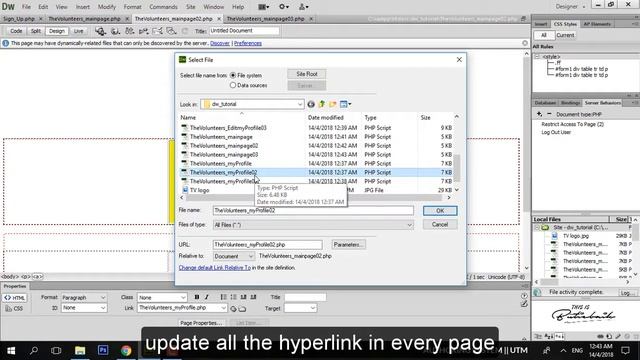Open the Extend Dreamweaver gear menu
The image size is (640, 360).
tap(284, 7)
